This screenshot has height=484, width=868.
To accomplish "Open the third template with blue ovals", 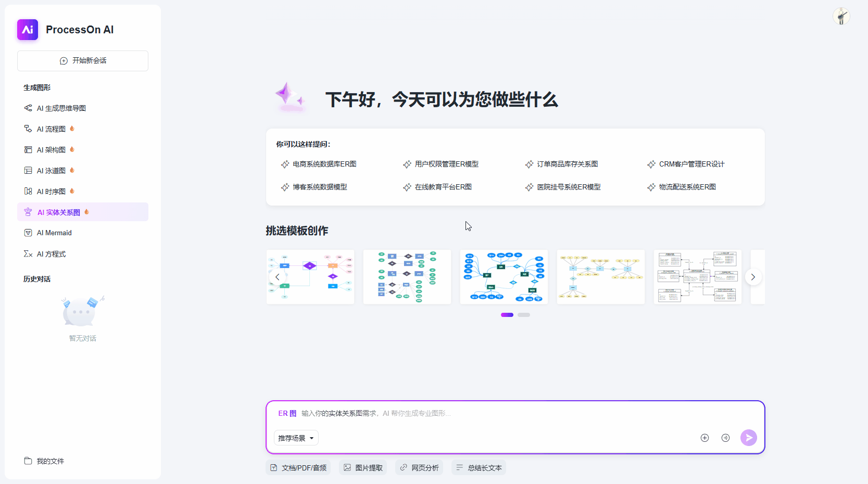I will tap(504, 277).
